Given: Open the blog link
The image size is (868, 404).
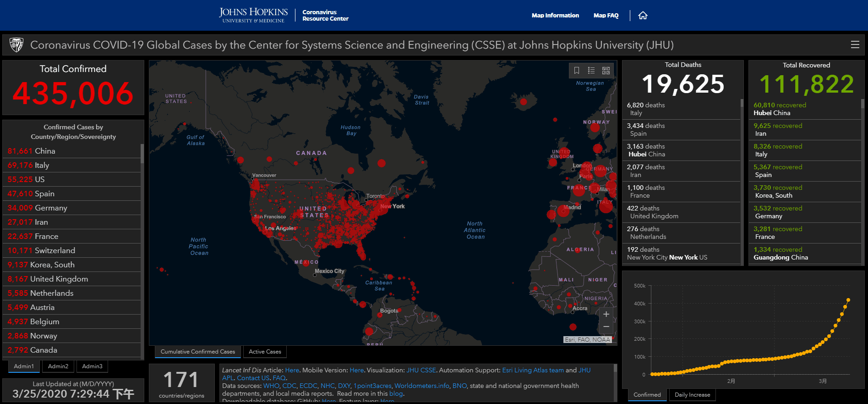Looking at the screenshot, I should tap(396, 393).
